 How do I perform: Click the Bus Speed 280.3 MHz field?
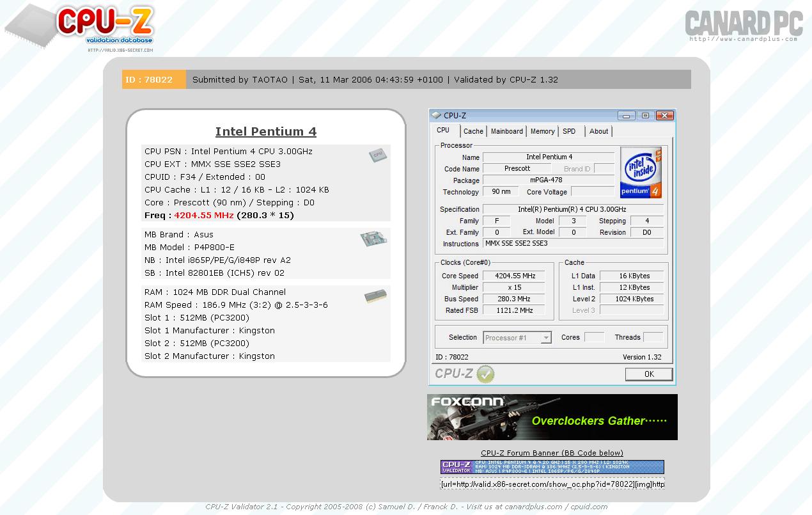(514, 299)
